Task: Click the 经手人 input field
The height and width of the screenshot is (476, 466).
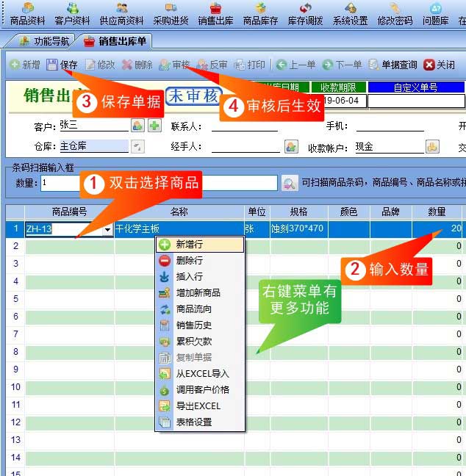Action: [245, 147]
